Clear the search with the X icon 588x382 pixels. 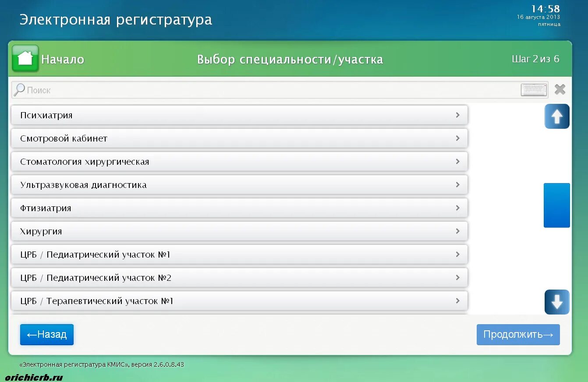(x=560, y=89)
